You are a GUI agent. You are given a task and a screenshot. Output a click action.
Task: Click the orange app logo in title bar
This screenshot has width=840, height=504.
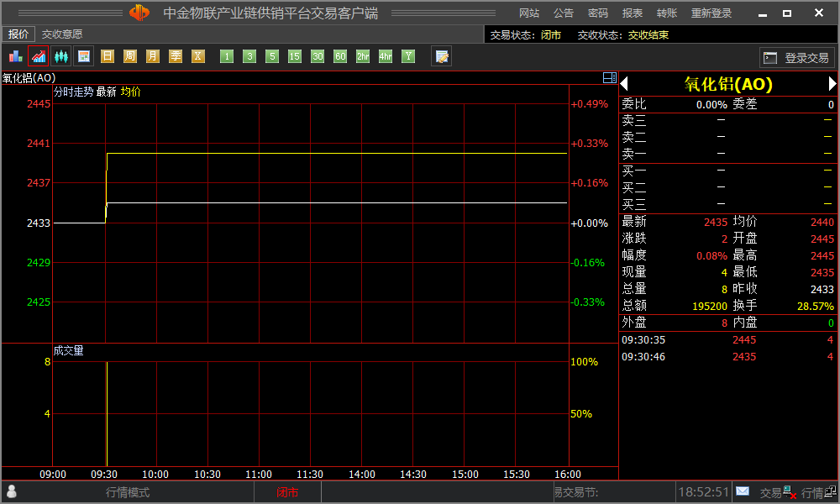139,13
